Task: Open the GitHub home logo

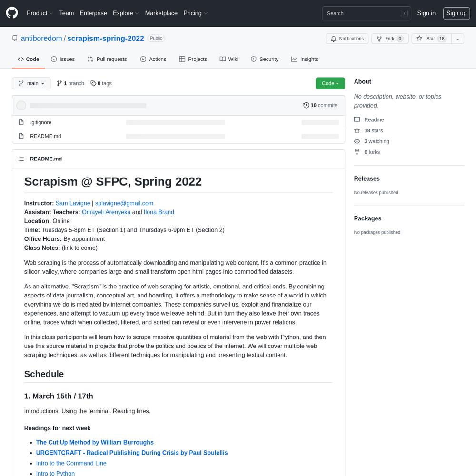Action: [12, 13]
